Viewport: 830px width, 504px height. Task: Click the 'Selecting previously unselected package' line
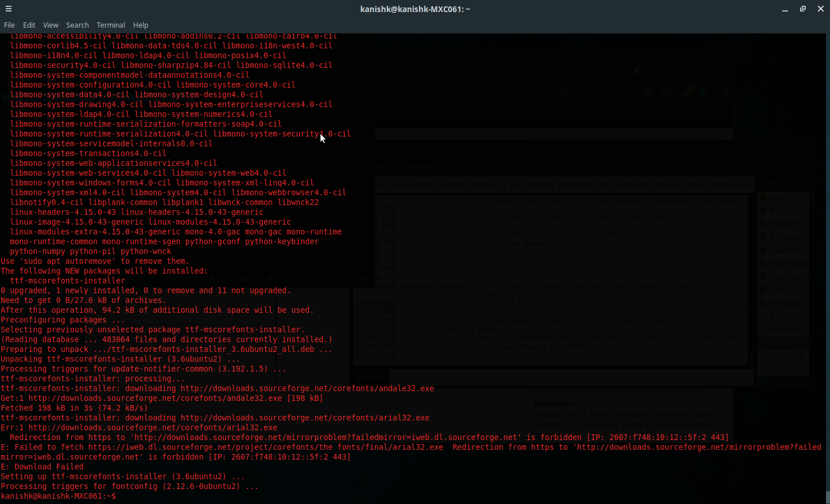153,329
